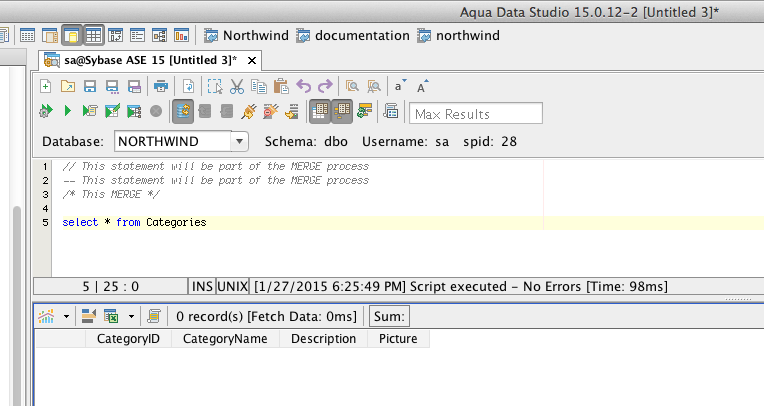
Task: Open the documentation bookmark
Action: pos(353,36)
